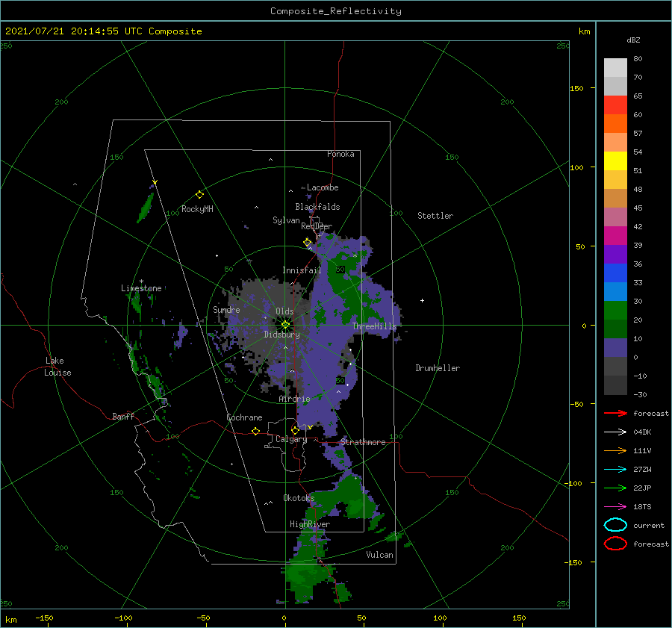Click the Sylvan label

(286, 220)
